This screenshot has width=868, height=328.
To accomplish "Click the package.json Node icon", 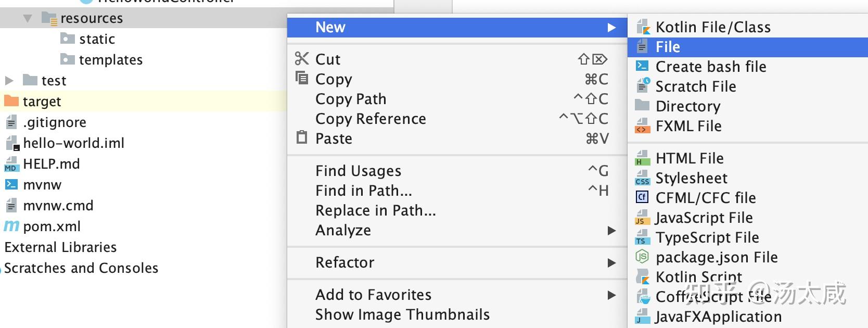I will (642, 256).
